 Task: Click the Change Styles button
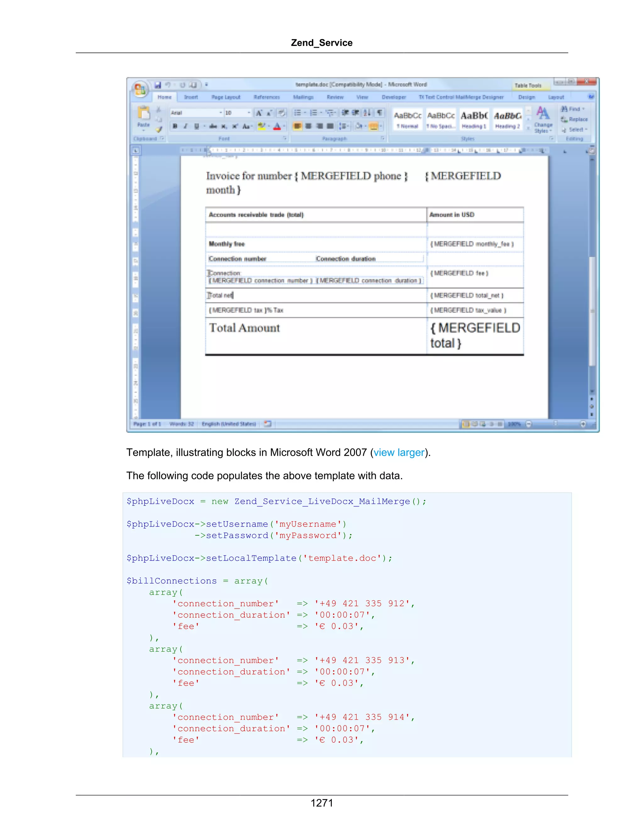[x=543, y=119]
